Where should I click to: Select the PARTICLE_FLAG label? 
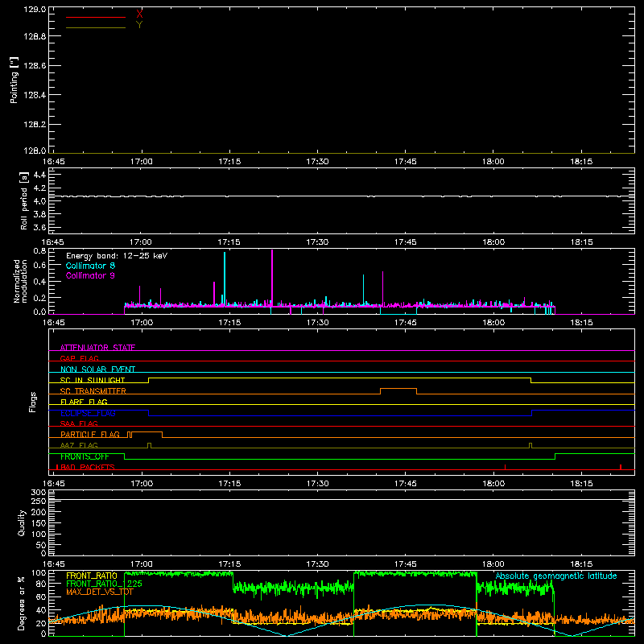coord(90,435)
